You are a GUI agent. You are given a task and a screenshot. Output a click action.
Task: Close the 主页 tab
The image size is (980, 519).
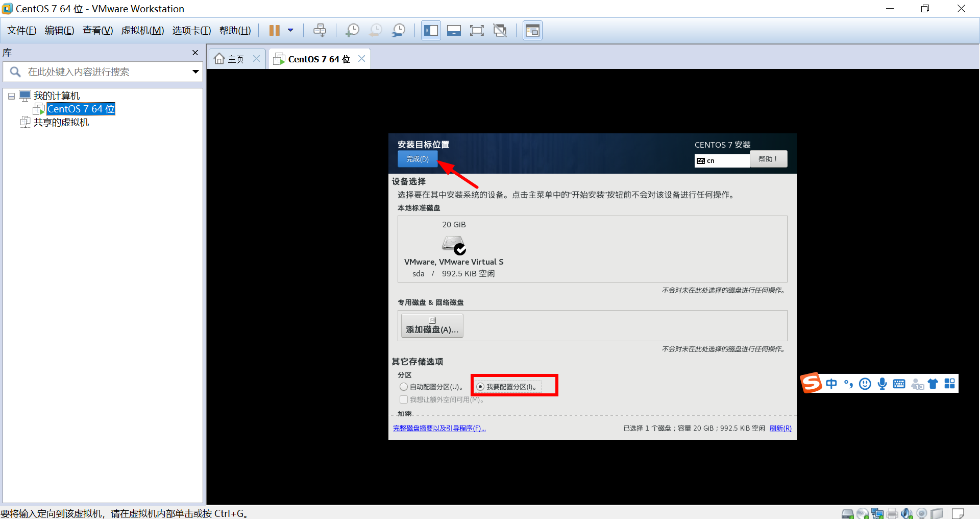pyautogui.click(x=256, y=59)
